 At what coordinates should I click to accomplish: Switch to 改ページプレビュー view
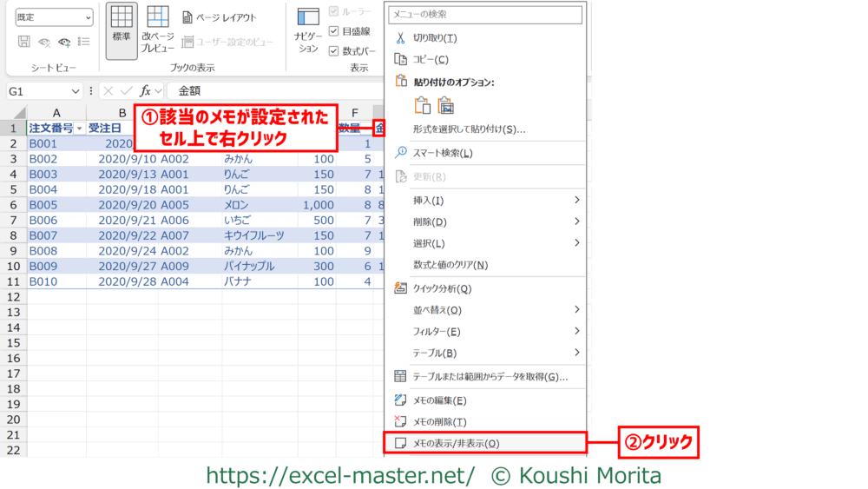[158, 31]
